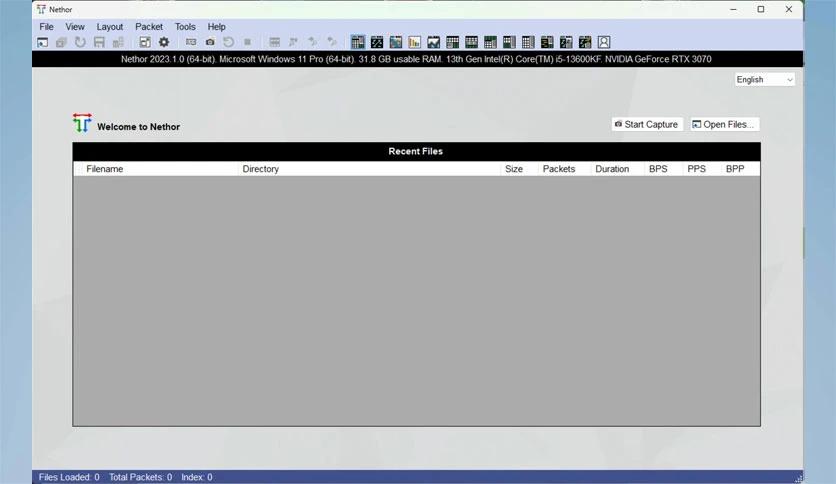Click the grayed-out reload files circular arrow icon
Viewport: 836px width, 484px height.
[x=80, y=42]
